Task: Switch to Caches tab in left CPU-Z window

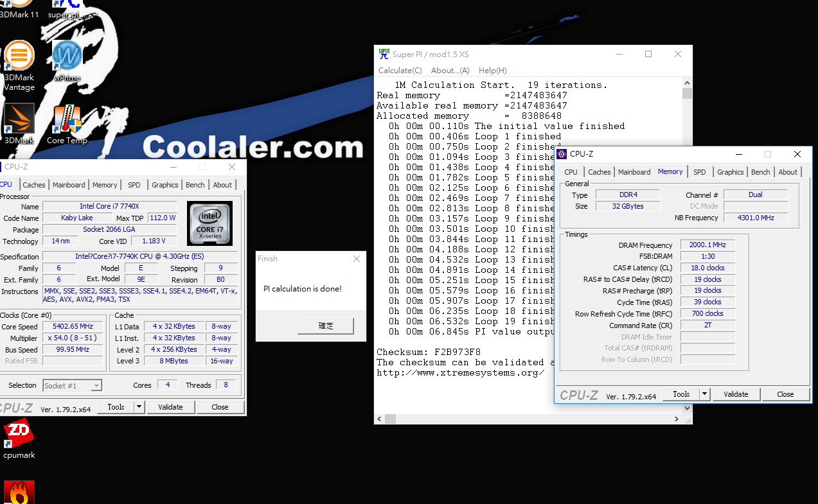Action: [x=34, y=185]
